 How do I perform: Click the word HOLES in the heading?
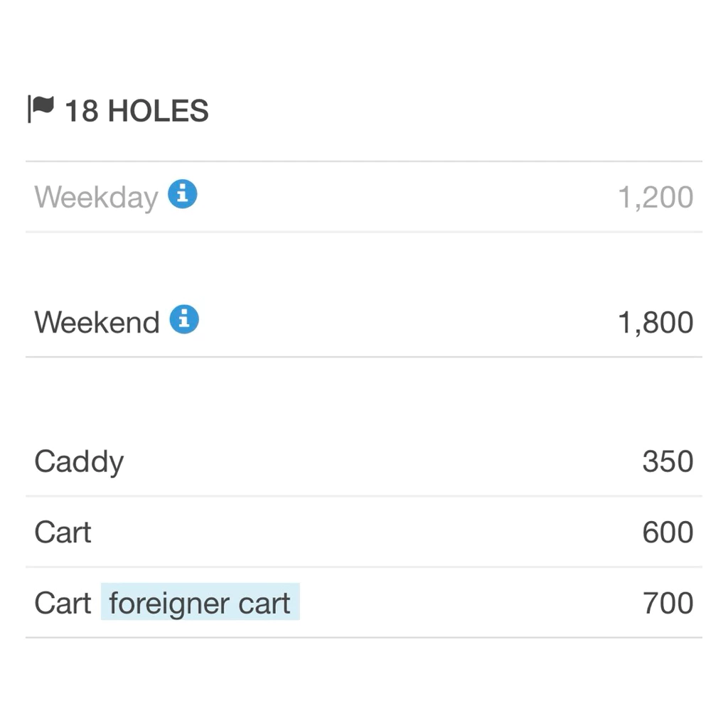pyautogui.click(x=159, y=111)
